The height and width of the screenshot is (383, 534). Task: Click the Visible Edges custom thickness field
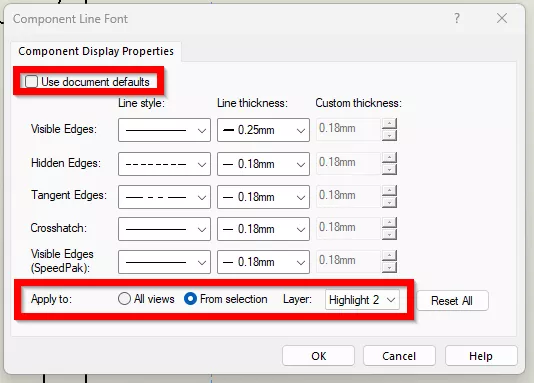(x=348, y=129)
